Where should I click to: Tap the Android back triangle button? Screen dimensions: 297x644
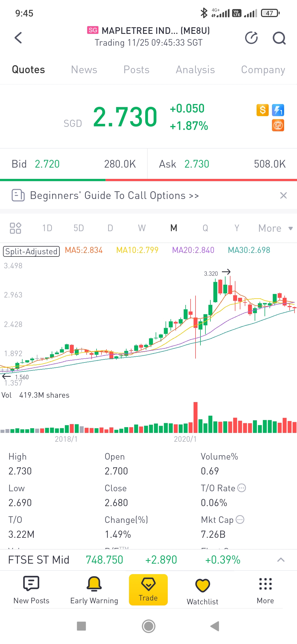pos(215,626)
